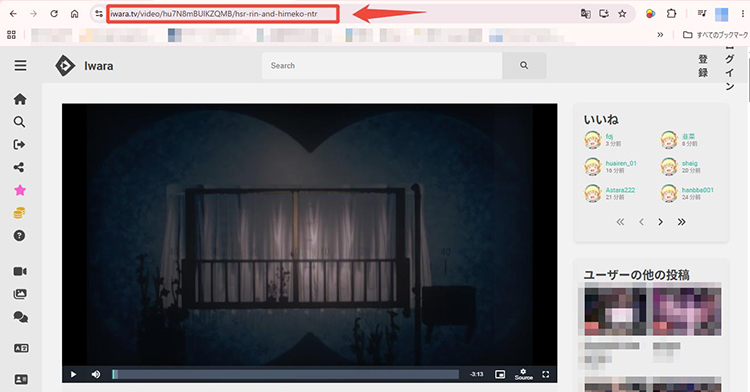Image resolution: width=750 pixels, height=392 pixels.
Task: Open images via the sidebar gallery icon
Action: (x=20, y=294)
